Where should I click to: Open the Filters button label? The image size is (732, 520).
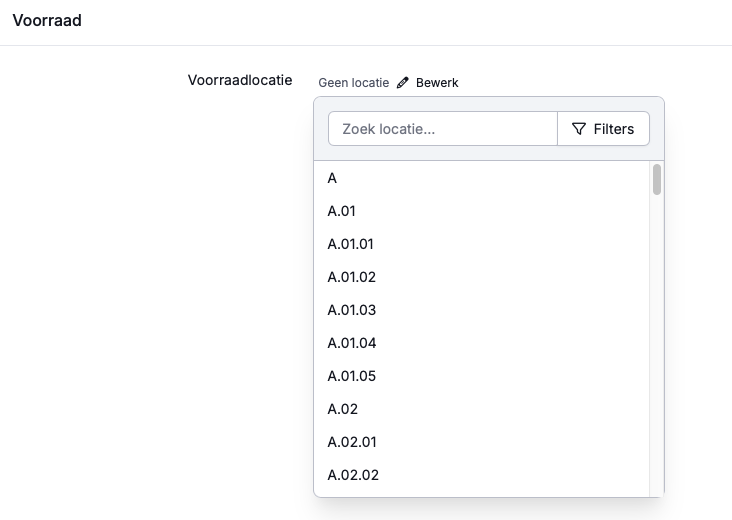tap(613, 129)
